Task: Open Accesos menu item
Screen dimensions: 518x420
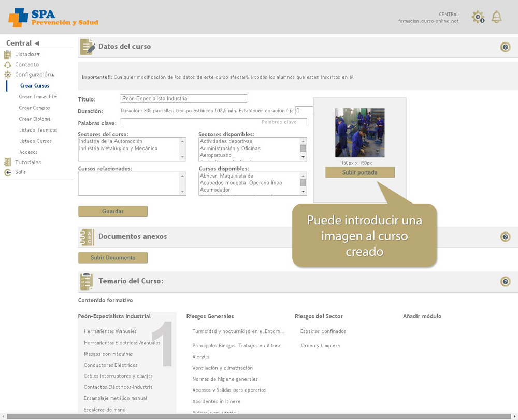Action: point(28,152)
